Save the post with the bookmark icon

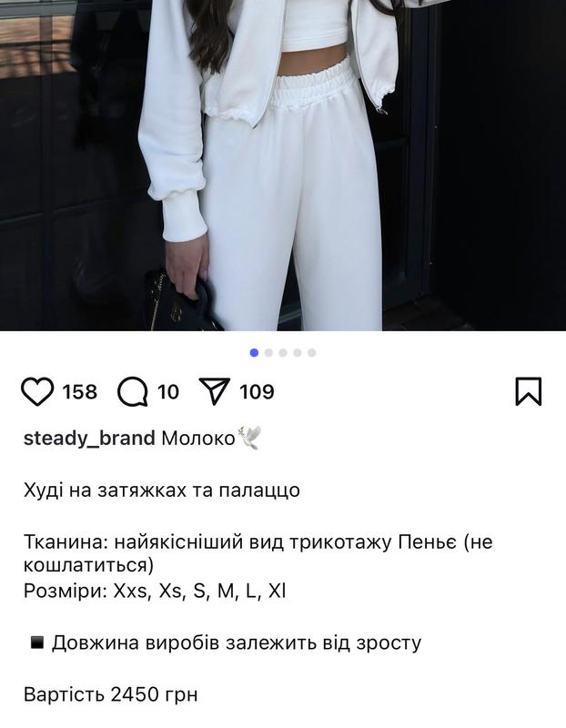[x=529, y=391]
